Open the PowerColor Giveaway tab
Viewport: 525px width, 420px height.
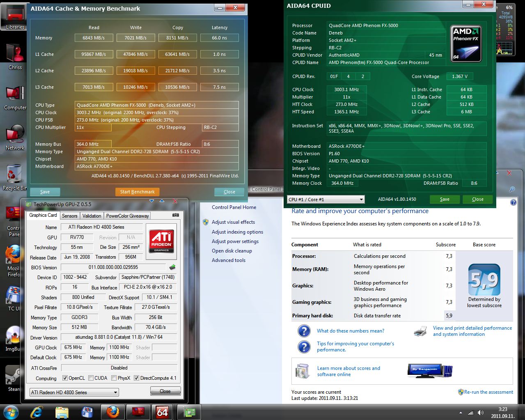tap(128, 216)
